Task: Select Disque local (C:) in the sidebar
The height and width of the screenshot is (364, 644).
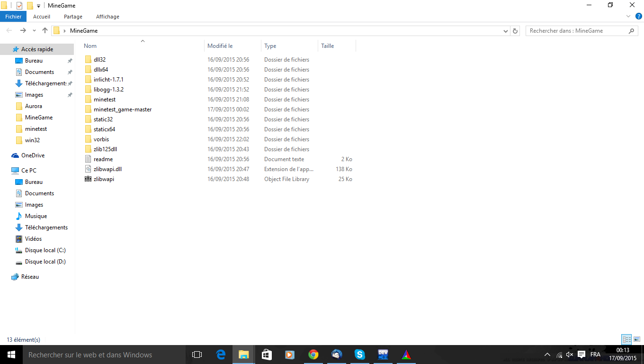Action: point(45,250)
